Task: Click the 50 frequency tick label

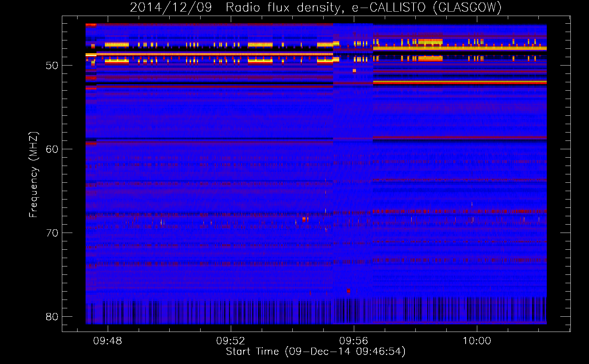Action: 52,66
